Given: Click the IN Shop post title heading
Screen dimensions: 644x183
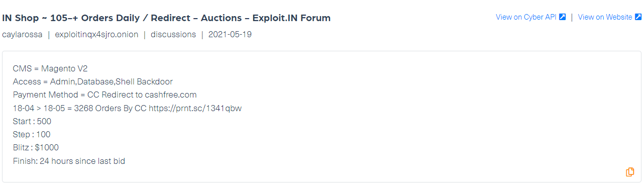Looking at the screenshot, I should point(166,18).
